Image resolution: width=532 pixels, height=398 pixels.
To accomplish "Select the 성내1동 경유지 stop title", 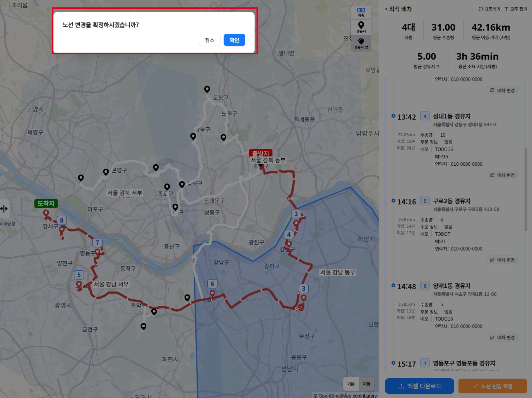I will [452, 116].
